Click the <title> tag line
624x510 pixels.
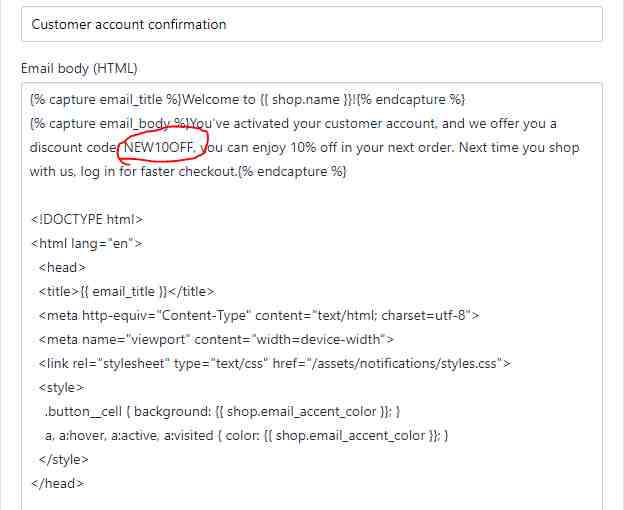pos(126,292)
